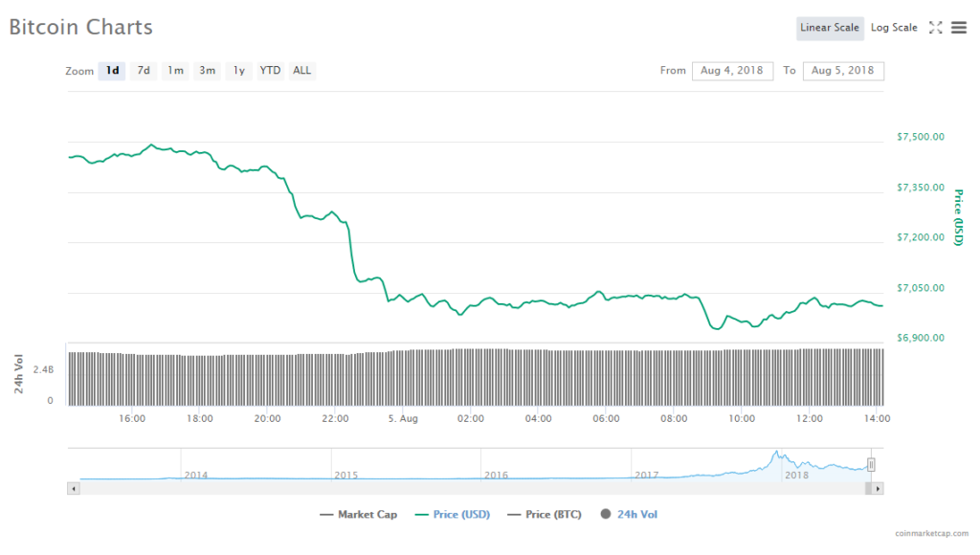Screen dimensions: 980x555
Task: Switch to Linear Scale
Action: click(830, 28)
